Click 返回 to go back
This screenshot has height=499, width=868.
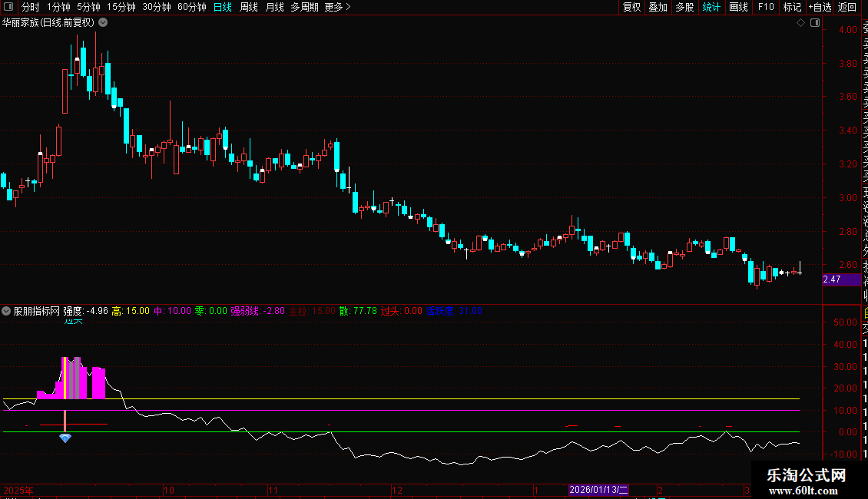tap(847, 7)
